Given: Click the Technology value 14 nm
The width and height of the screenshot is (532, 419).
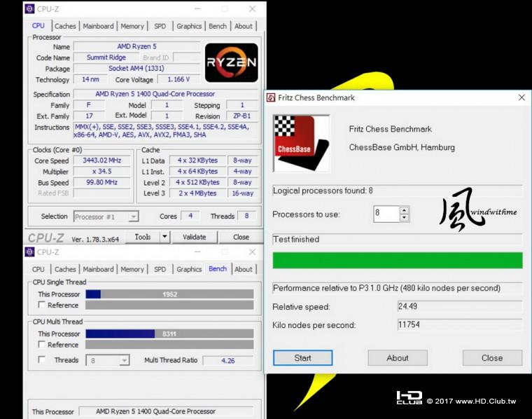Looking at the screenshot, I should click(x=90, y=79).
